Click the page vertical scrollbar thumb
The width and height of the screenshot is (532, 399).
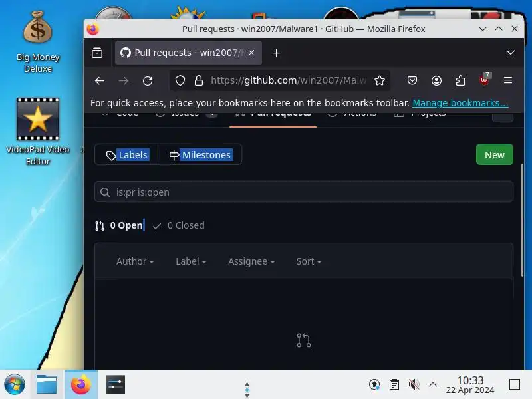(x=522, y=220)
